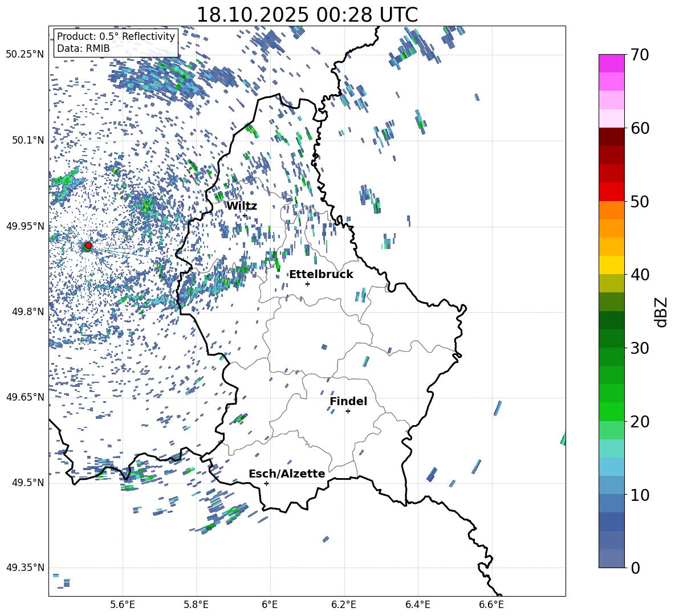Click the 50.25°N latitude tick label

tap(25, 55)
